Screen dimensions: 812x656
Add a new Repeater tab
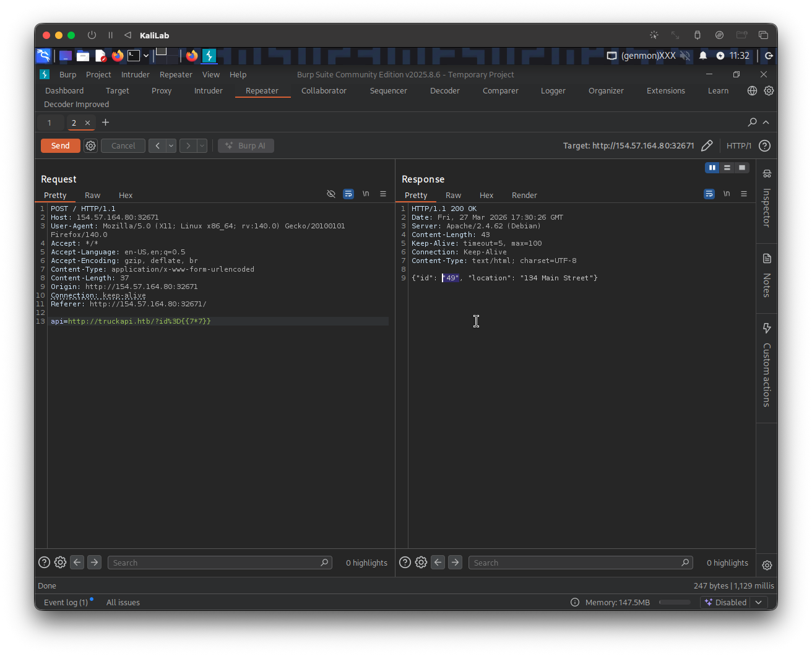point(105,123)
